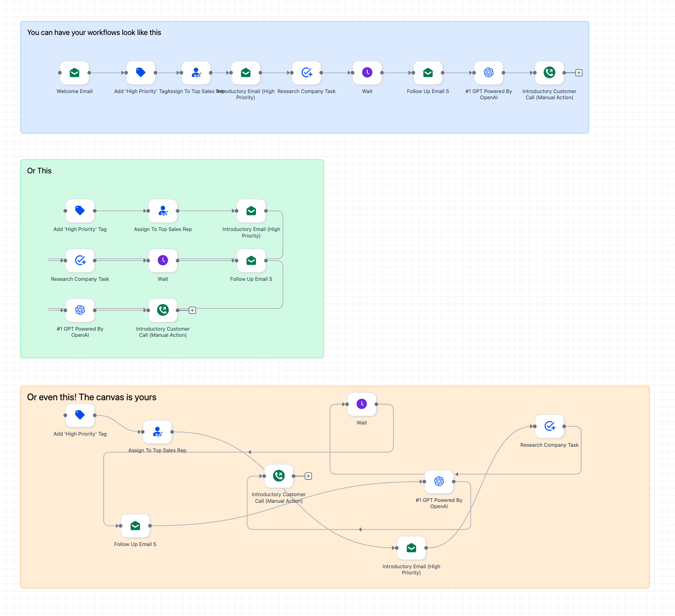Click plus button beside Introductory Customer Call in green section

point(192,310)
